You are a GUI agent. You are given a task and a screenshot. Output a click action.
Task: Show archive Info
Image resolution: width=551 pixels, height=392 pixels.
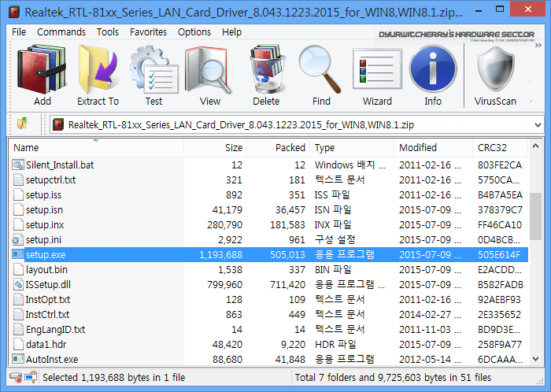coord(433,68)
